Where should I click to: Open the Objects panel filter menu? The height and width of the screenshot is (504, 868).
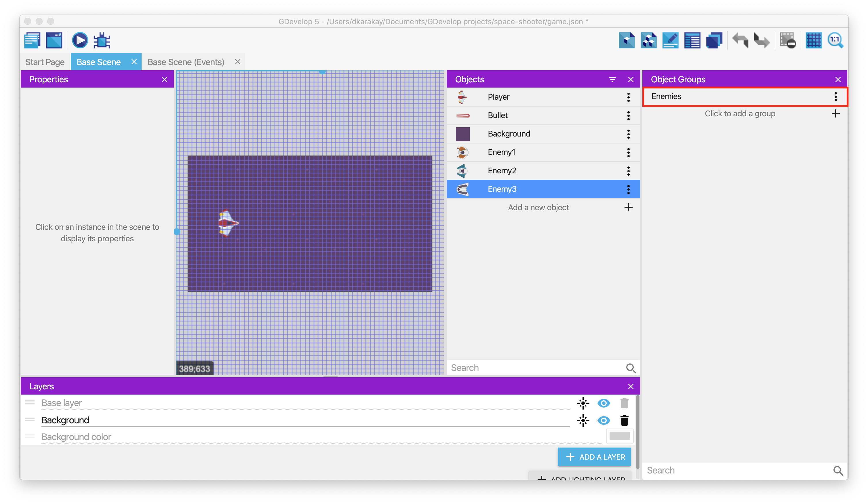(612, 80)
